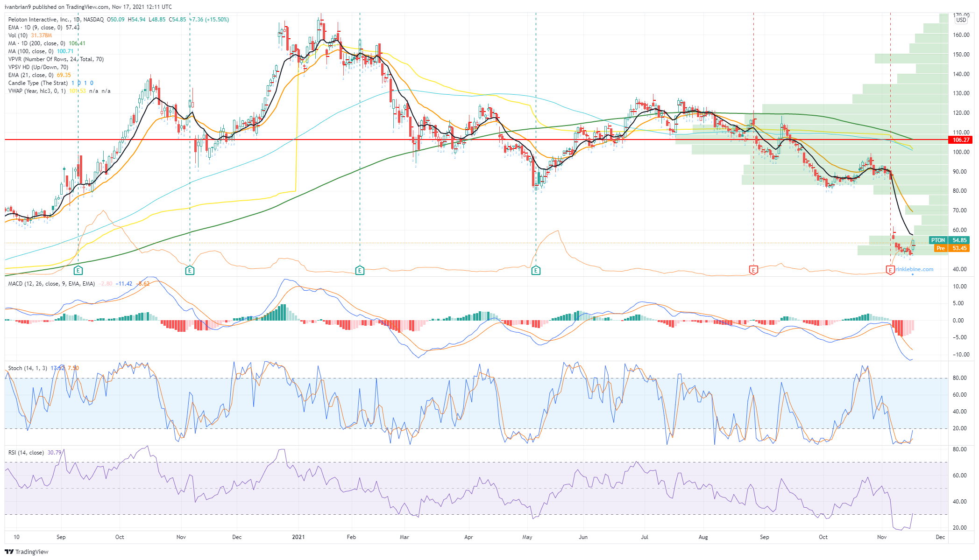Click the 40.00 level on the price axis

tap(961, 269)
